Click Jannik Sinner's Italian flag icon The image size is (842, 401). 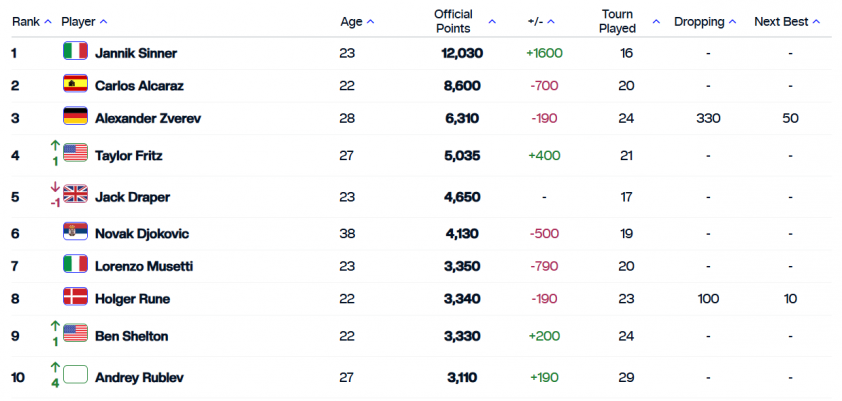[75, 51]
